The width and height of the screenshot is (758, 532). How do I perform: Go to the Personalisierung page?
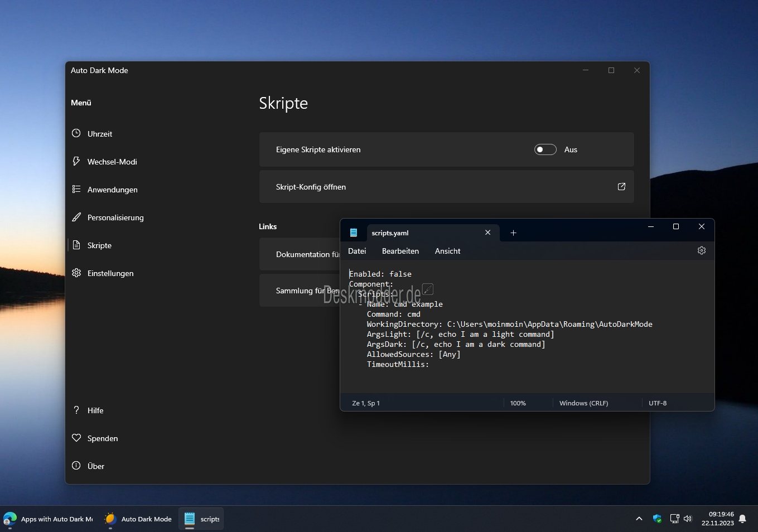point(108,217)
